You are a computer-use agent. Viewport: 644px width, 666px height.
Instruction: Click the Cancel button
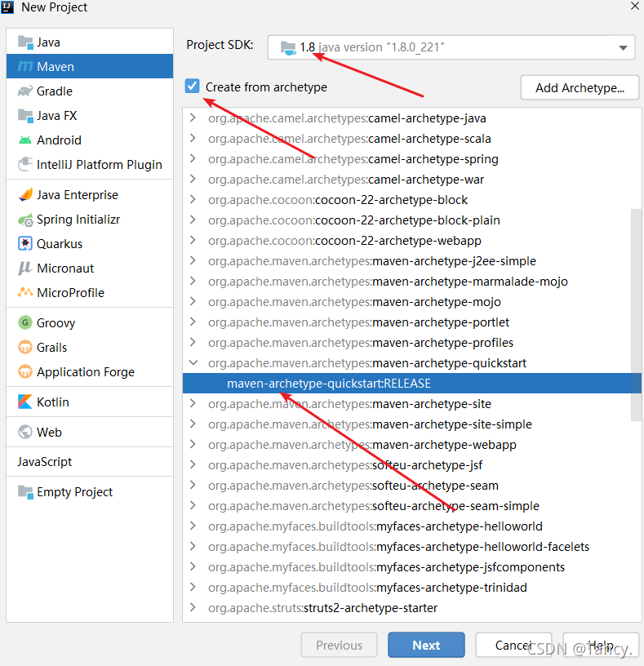(513, 645)
